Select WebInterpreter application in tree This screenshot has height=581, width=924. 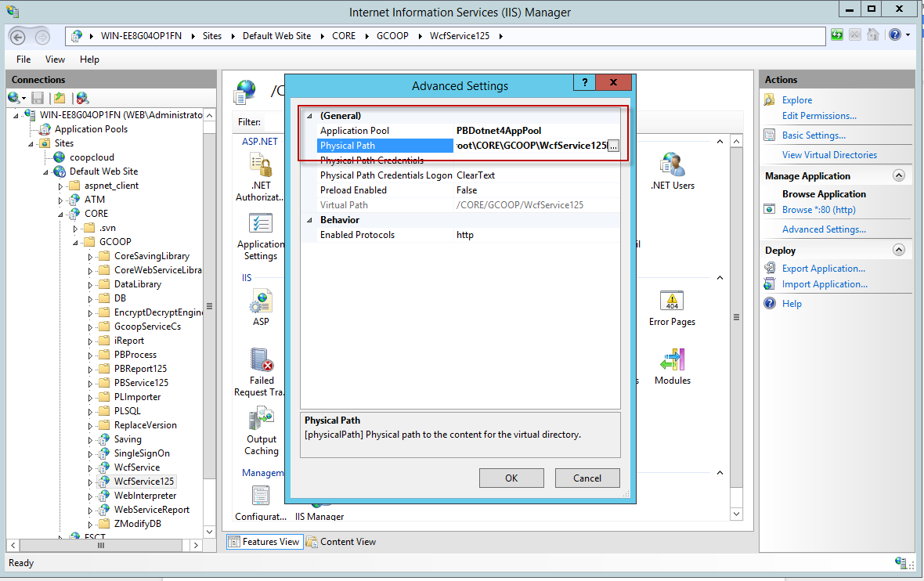pos(145,496)
